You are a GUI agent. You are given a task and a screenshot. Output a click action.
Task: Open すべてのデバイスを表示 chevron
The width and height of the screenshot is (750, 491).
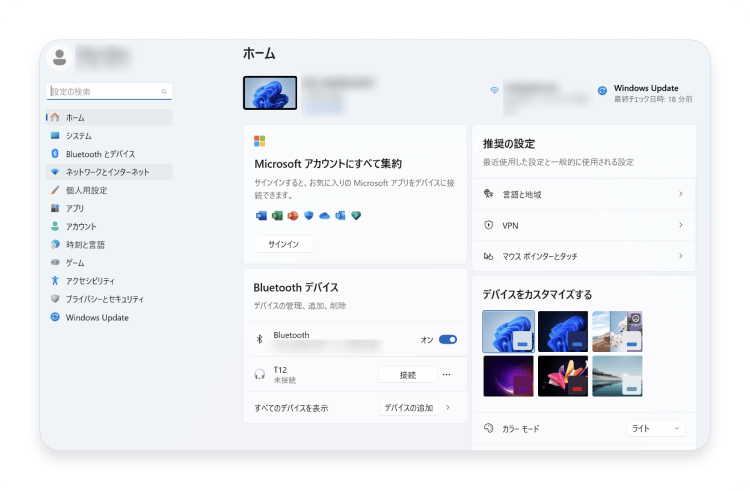(x=448, y=407)
